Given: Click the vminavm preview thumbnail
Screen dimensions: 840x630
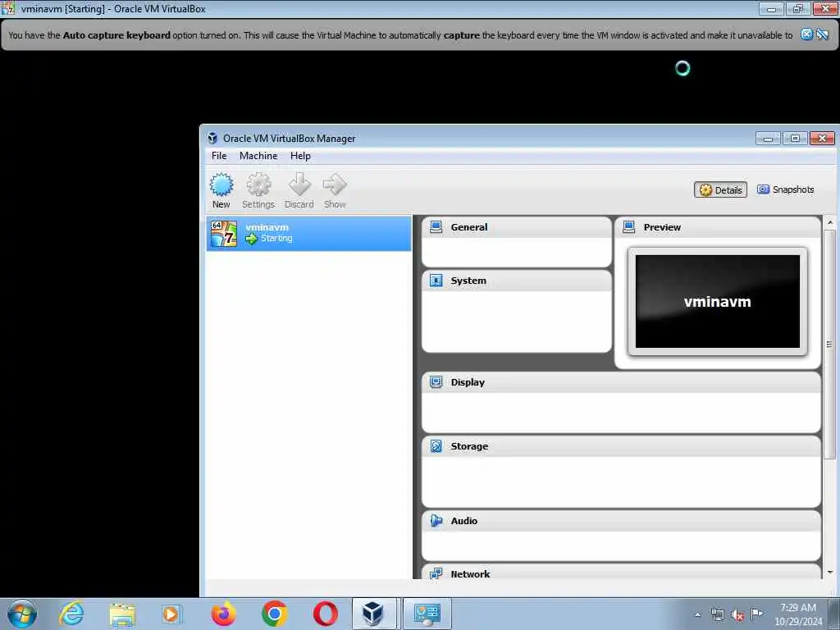Looking at the screenshot, I should [717, 302].
